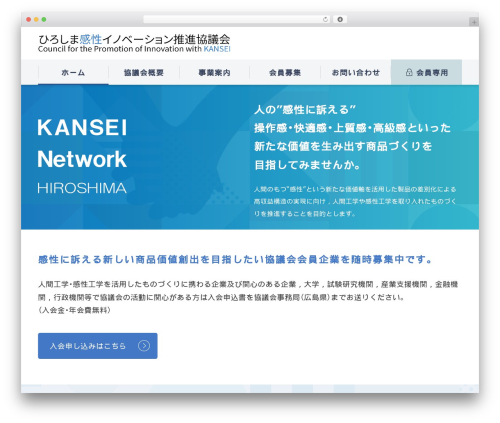The height and width of the screenshot is (423, 500).
Task: Click the ひろしま感性イノベーション推進協議会 site logo
Action: pyautogui.click(x=134, y=40)
